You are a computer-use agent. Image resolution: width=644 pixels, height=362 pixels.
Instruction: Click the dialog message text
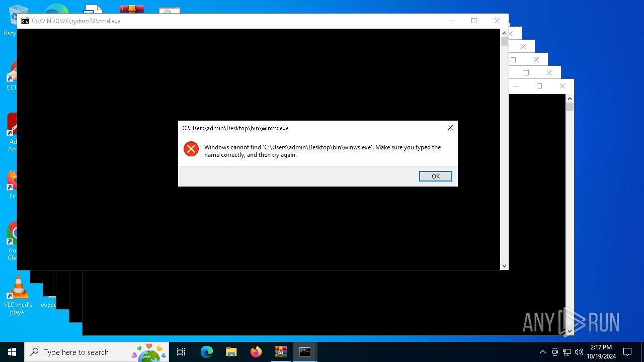click(323, 151)
